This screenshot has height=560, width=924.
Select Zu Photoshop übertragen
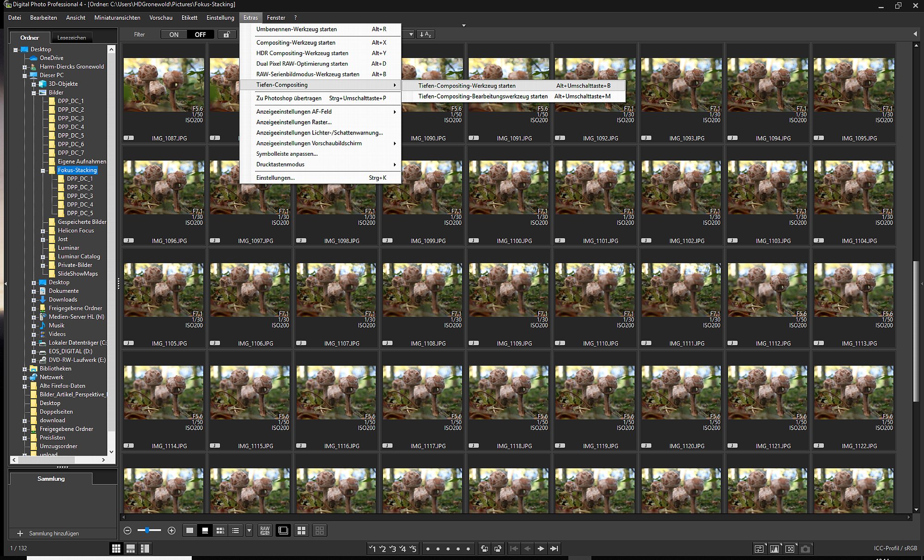[320, 98]
